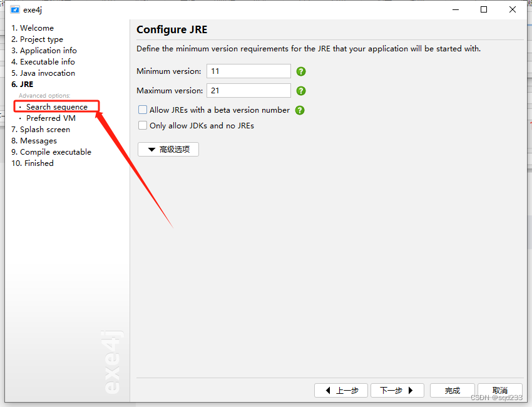
Task: Go to step 4. Executable info
Action: (43, 62)
